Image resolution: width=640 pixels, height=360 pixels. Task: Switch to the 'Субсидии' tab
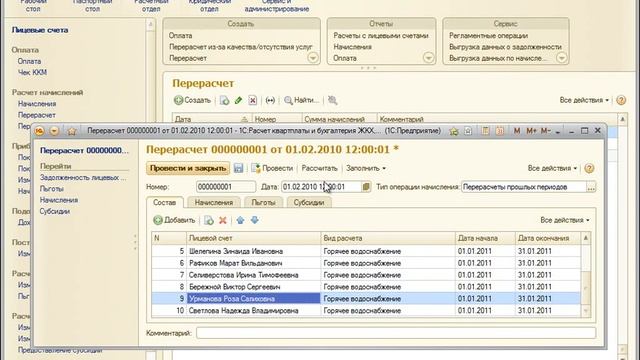pyautogui.click(x=309, y=202)
